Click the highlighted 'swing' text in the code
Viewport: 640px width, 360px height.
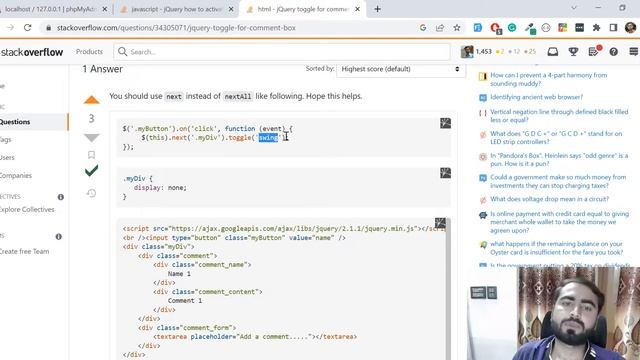pos(268,138)
